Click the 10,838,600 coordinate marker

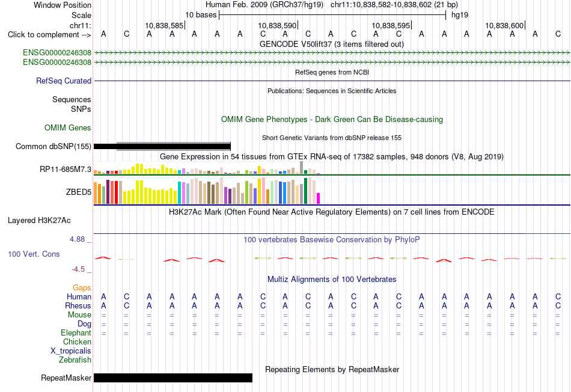tap(504, 25)
